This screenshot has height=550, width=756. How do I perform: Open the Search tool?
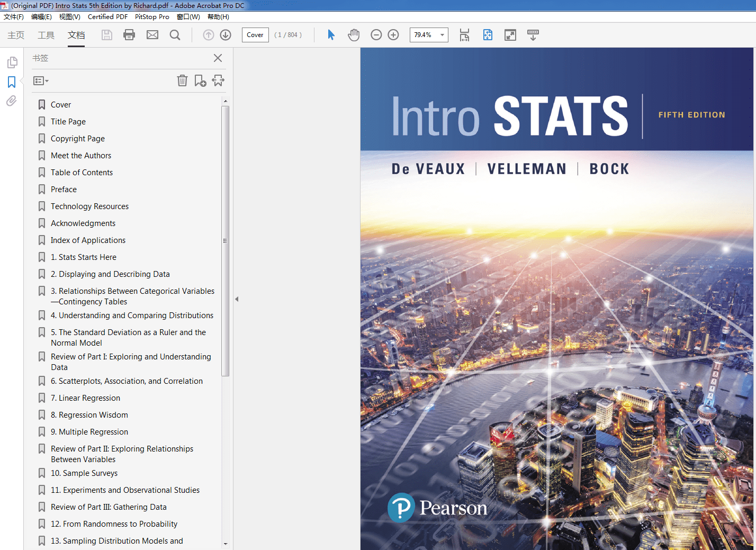(175, 34)
